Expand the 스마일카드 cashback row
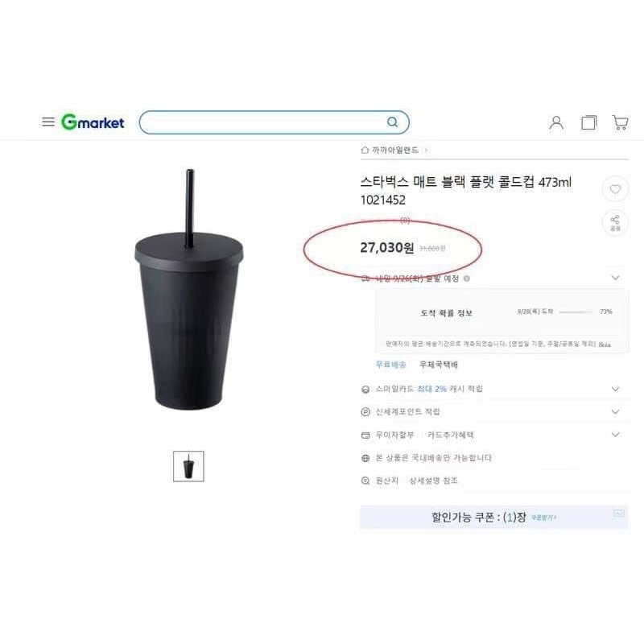Screen dimensions: 644x644 (494, 389)
